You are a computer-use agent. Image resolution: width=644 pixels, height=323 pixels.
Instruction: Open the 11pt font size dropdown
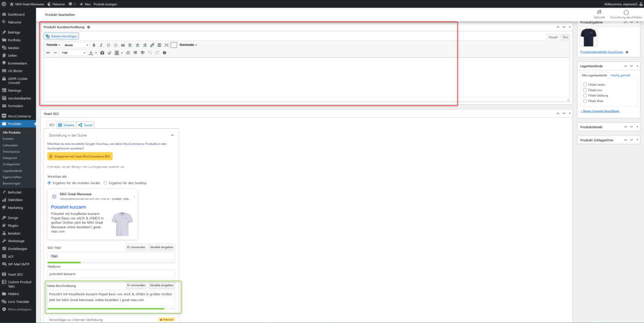click(73, 53)
